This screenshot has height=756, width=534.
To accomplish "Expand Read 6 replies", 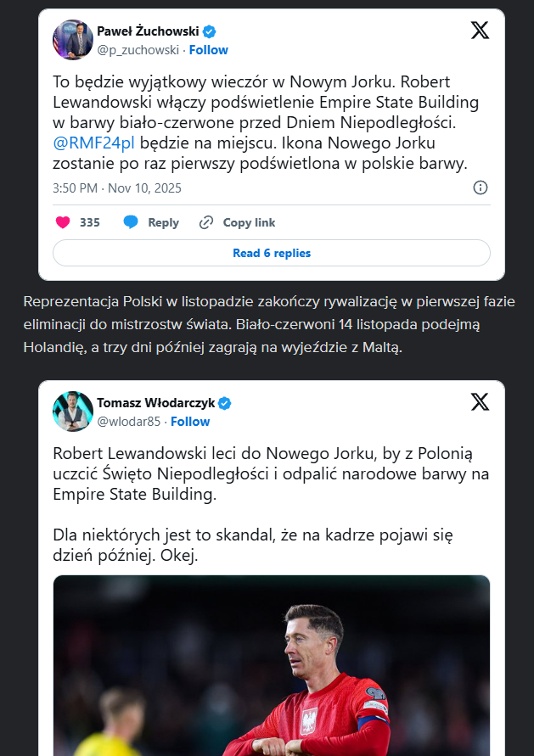I will coord(272,253).
